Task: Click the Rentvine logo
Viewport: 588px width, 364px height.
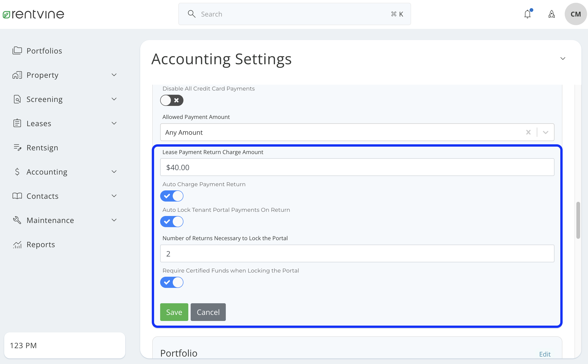Action: point(34,14)
